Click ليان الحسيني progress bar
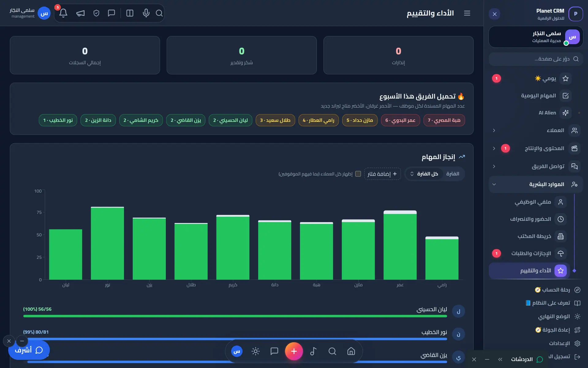 (235, 316)
